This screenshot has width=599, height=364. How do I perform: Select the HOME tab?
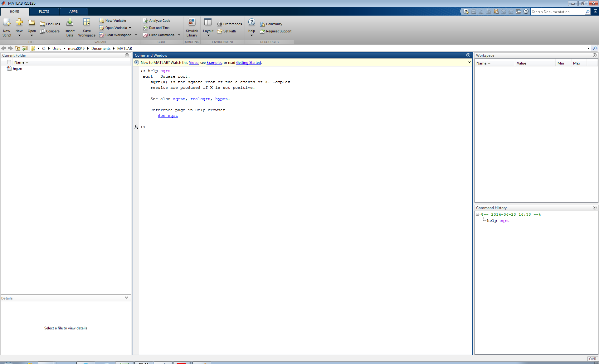(14, 12)
